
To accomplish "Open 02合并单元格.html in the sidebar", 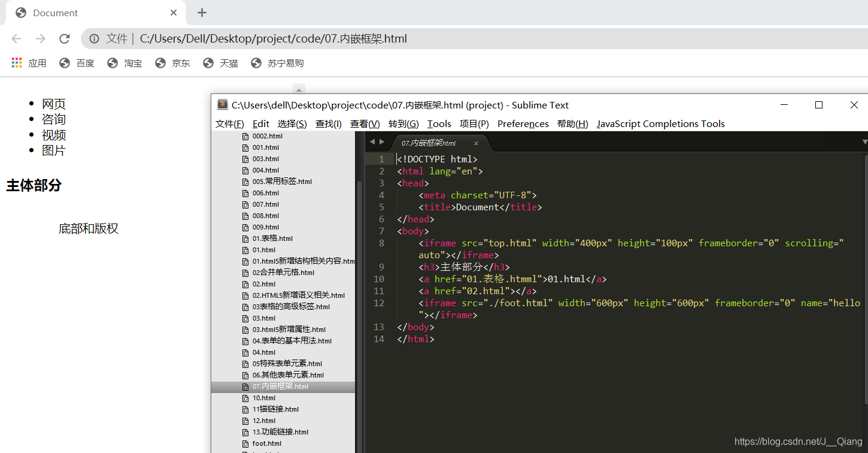I will 283,273.
